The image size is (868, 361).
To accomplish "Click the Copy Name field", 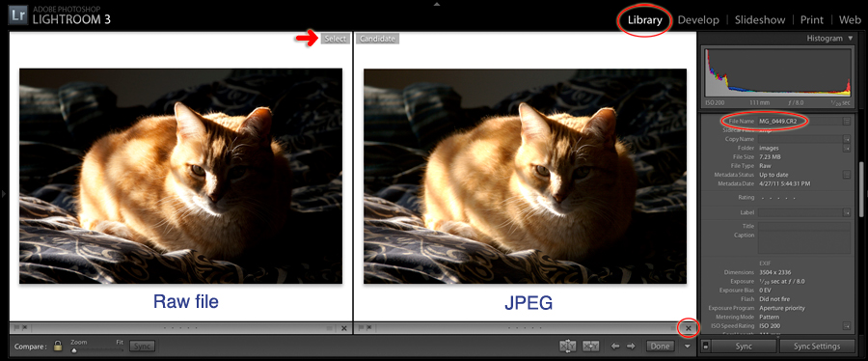I will [800, 139].
